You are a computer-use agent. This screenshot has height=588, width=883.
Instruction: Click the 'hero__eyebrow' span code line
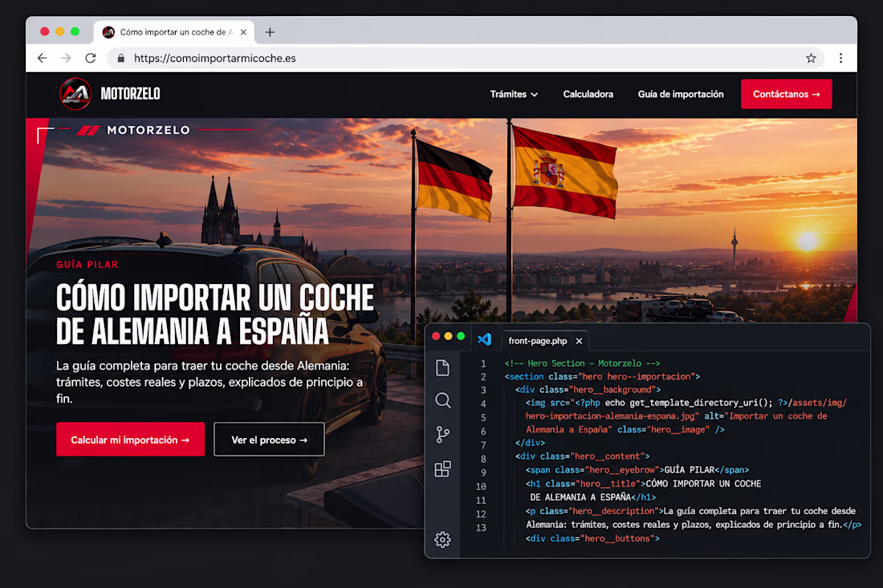[637, 470]
